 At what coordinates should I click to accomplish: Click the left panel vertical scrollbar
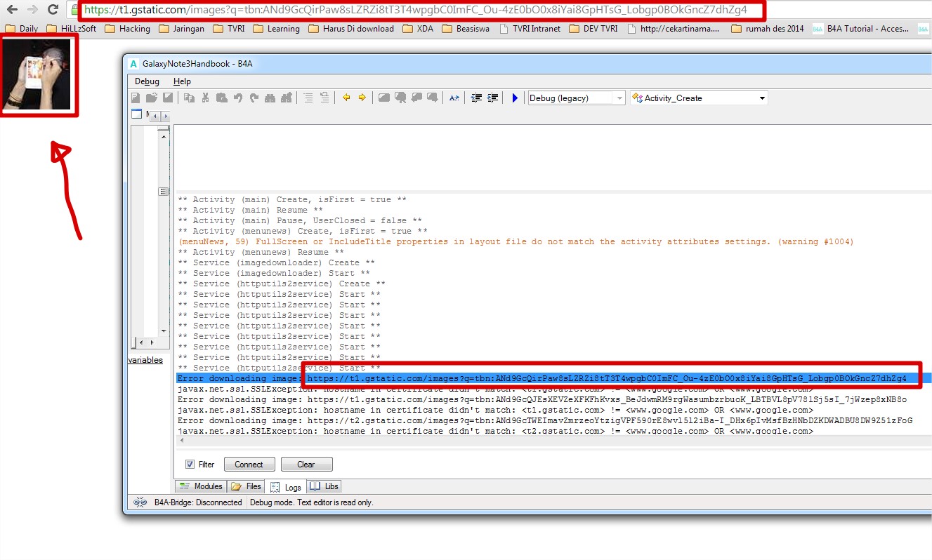[x=164, y=234]
